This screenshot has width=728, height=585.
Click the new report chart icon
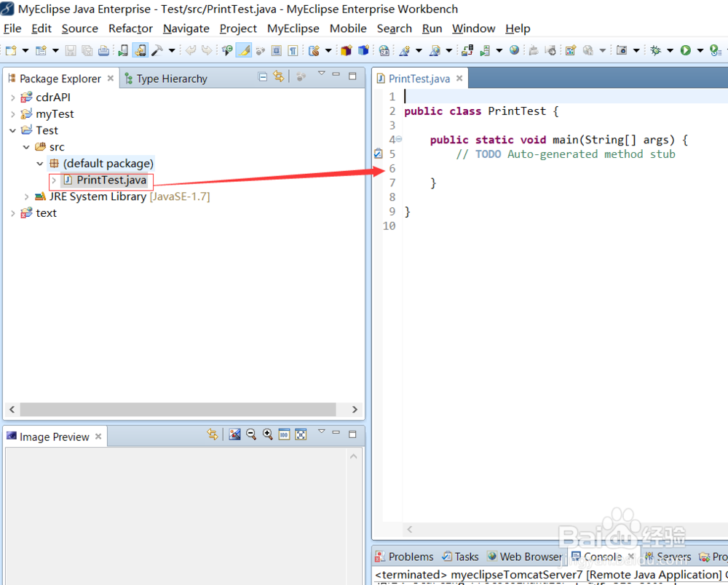(x=571, y=50)
